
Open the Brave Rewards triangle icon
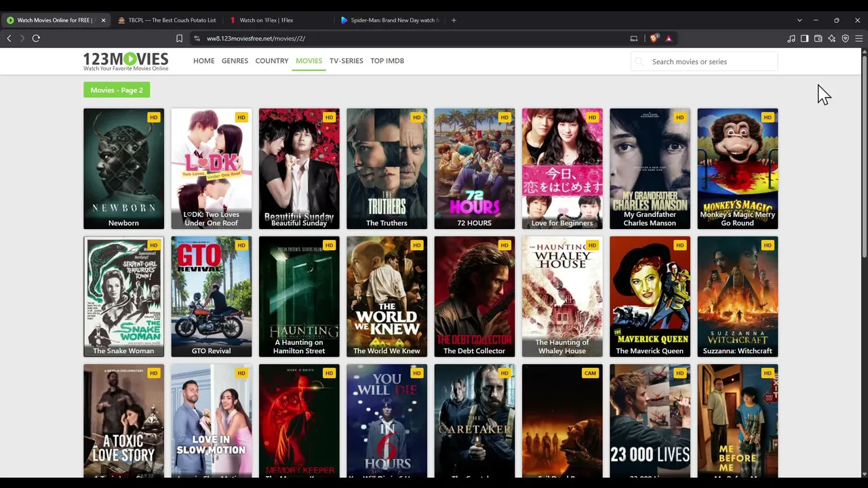(x=669, y=39)
